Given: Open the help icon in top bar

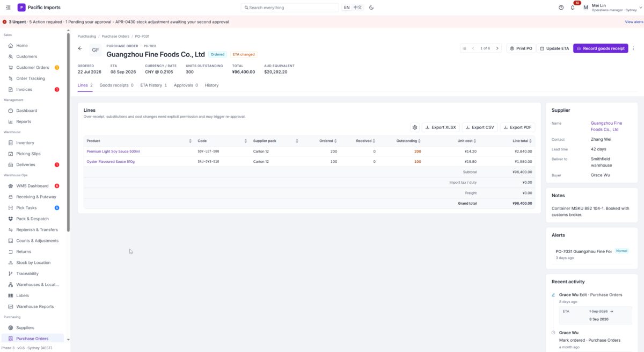Looking at the screenshot, I should tap(561, 8).
